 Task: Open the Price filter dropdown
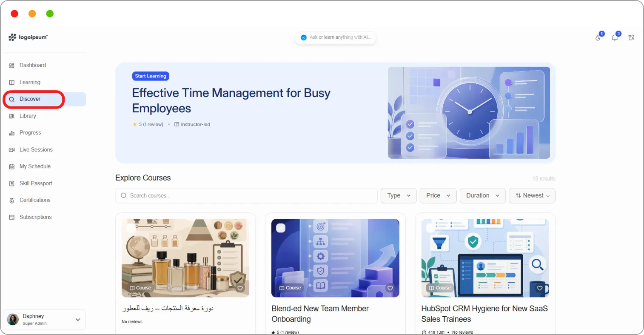[438, 196]
